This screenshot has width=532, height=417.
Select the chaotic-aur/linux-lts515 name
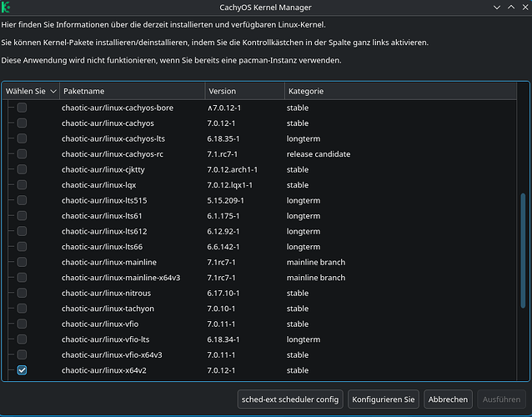pos(104,200)
